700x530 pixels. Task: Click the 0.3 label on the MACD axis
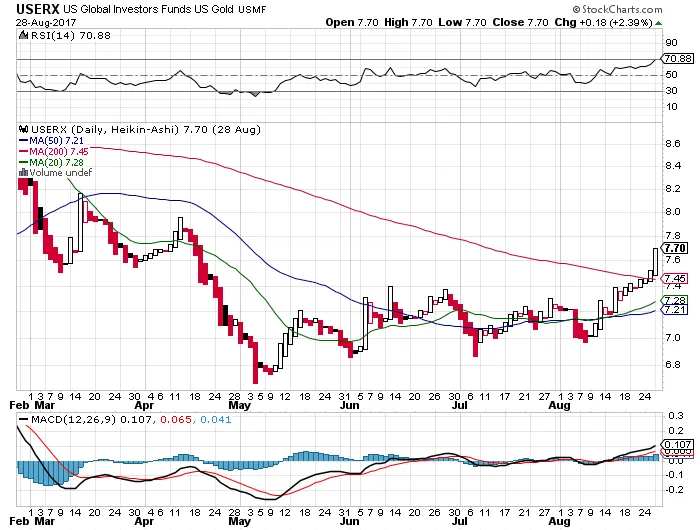(676, 416)
